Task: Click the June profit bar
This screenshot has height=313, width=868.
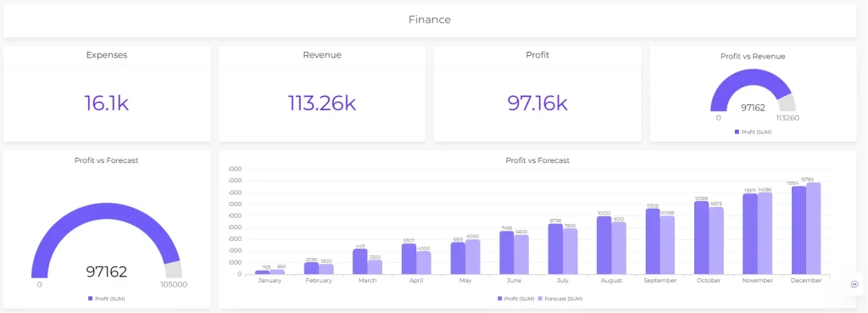Action: (x=507, y=253)
